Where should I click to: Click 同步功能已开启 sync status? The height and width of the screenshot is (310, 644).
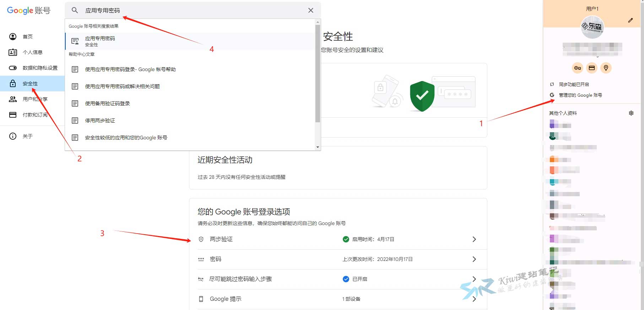point(574,85)
